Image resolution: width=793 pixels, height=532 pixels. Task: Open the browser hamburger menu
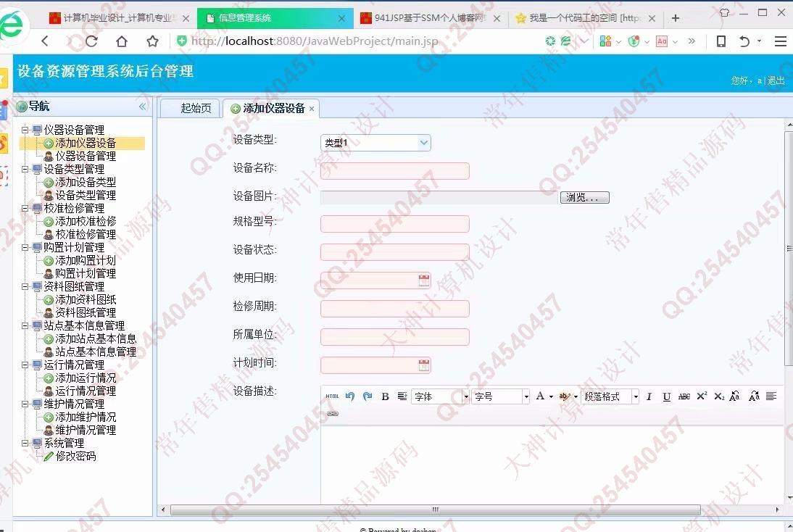click(781, 41)
